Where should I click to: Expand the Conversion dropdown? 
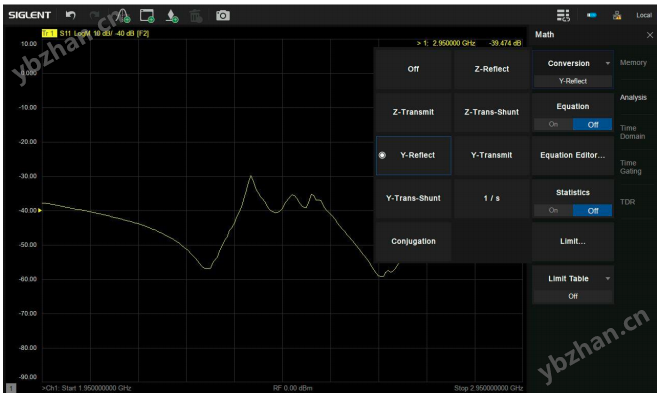click(572, 63)
